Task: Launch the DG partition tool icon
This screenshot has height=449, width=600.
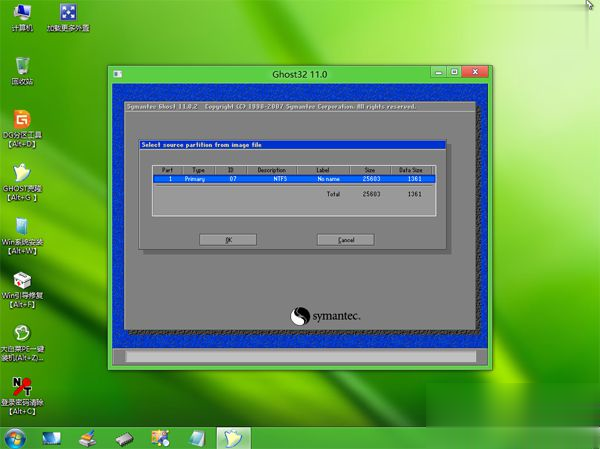Action: coord(22,121)
